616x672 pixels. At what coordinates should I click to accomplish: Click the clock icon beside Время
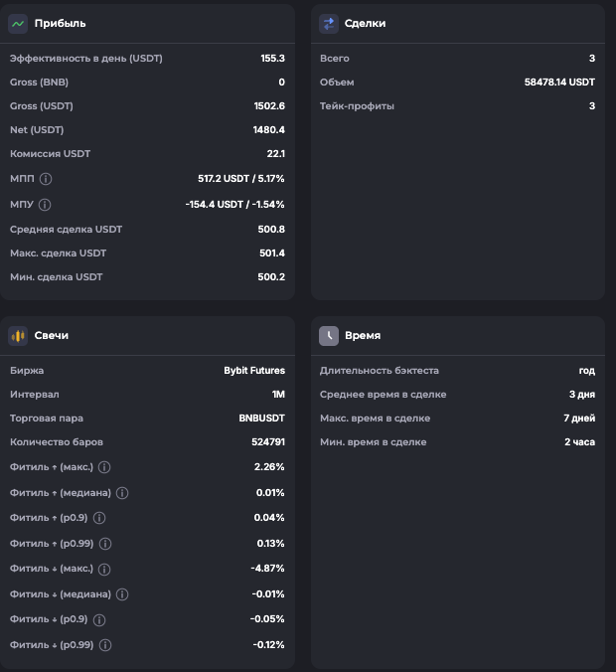pyautogui.click(x=329, y=336)
